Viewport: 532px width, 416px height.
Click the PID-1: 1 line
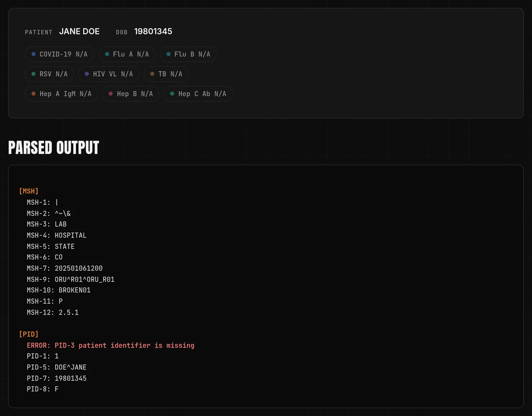coord(43,356)
